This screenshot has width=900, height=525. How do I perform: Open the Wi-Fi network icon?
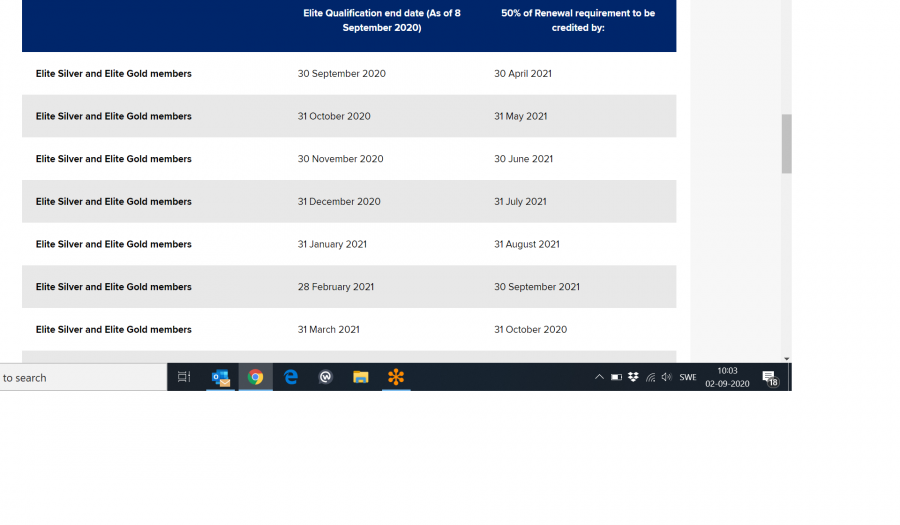point(650,377)
